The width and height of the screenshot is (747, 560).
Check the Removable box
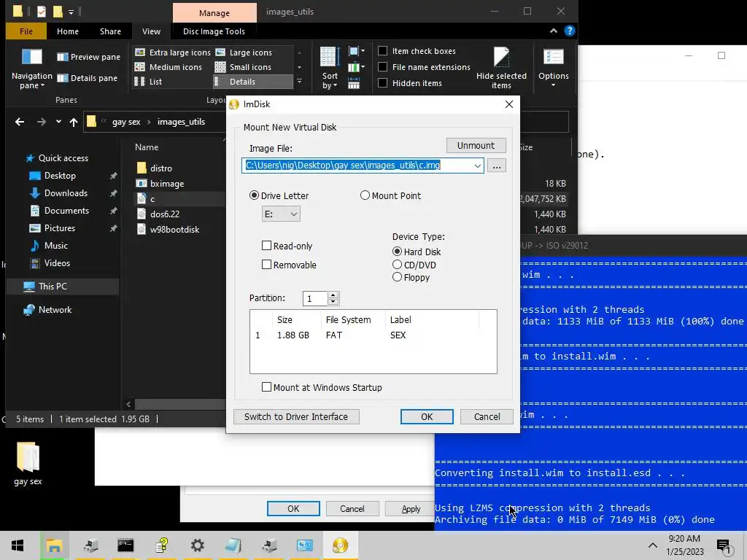click(266, 265)
